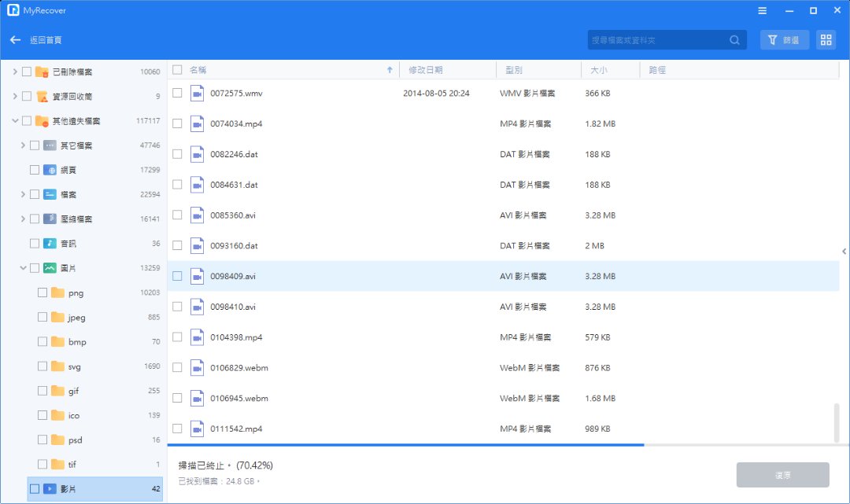Click the back arrow to return home
The width and height of the screenshot is (850, 504).
click(x=15, y=40)
